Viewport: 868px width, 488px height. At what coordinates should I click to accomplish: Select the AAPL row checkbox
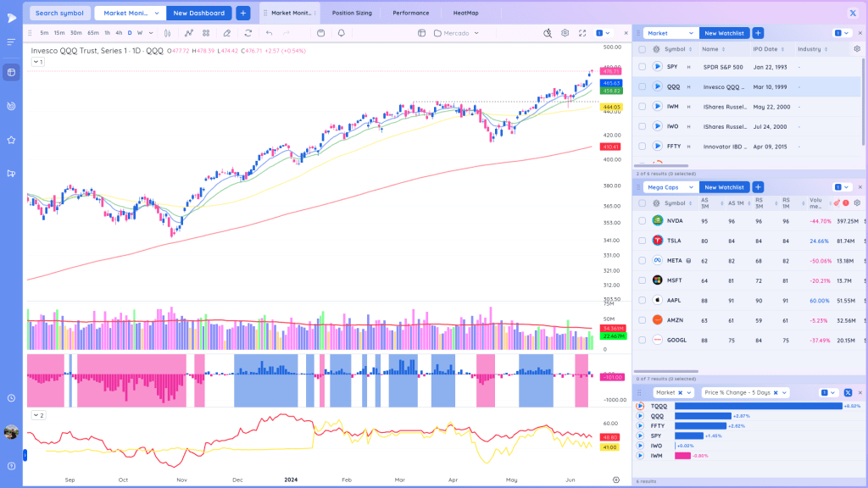point(643,301)
